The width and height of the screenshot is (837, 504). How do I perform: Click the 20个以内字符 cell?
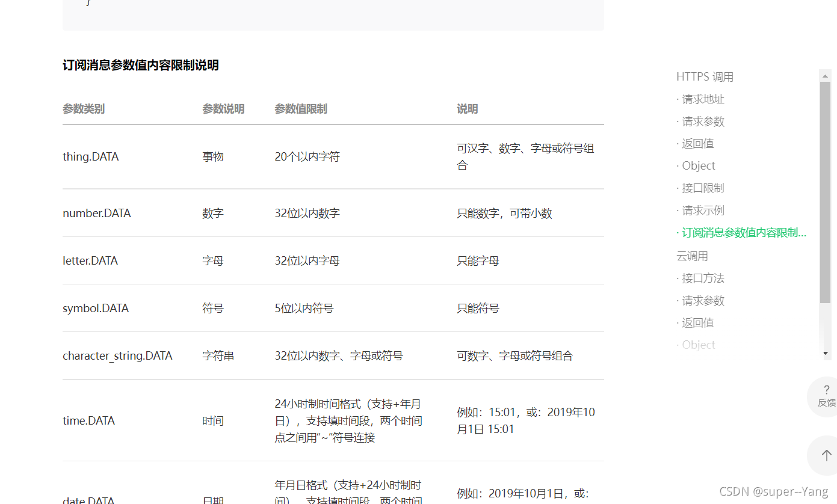point(307,157)
